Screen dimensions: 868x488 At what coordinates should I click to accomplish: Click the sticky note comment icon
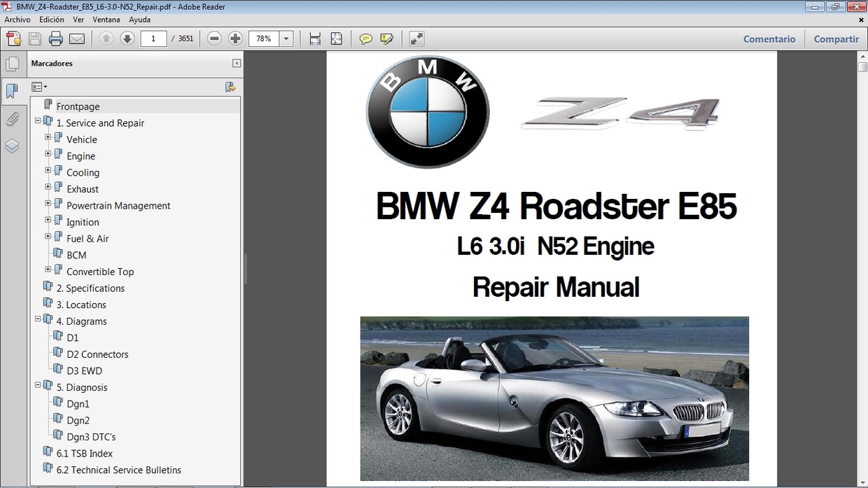(x=365, y=39)
